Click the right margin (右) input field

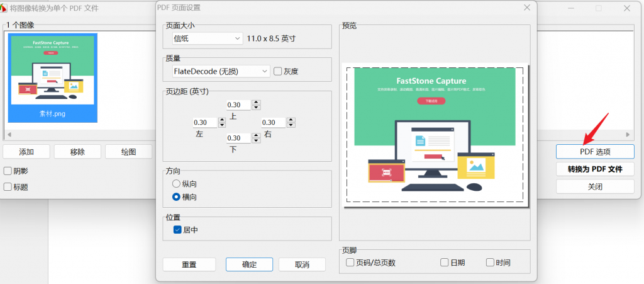tap(274, 122)
